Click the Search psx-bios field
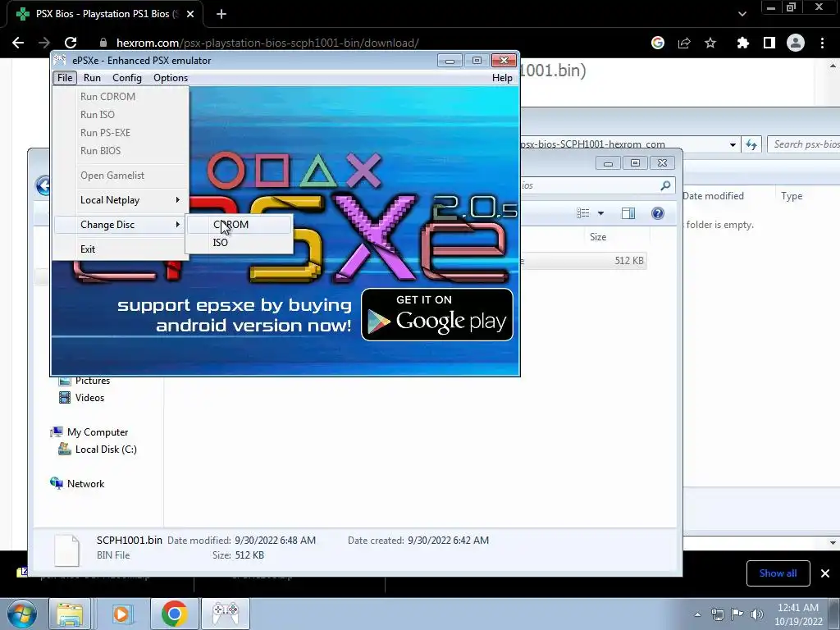This screenshot has height=630, width=840. click(804, 144)
